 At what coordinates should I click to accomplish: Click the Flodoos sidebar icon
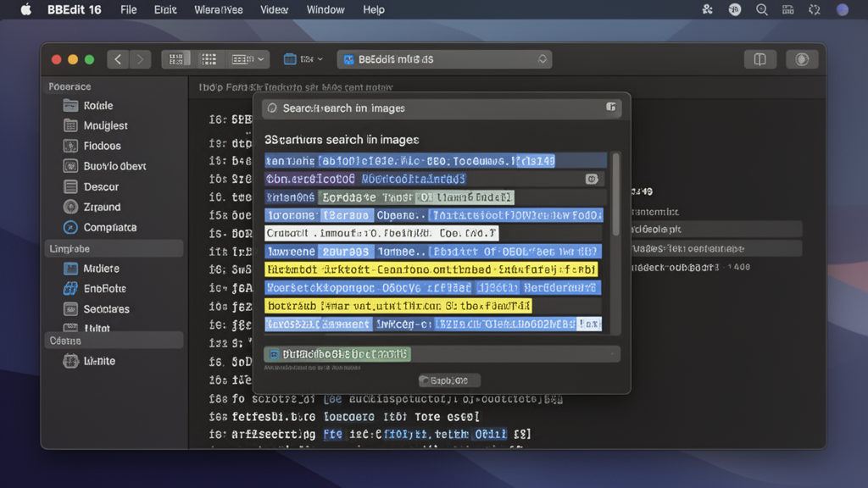click(70, 146)
